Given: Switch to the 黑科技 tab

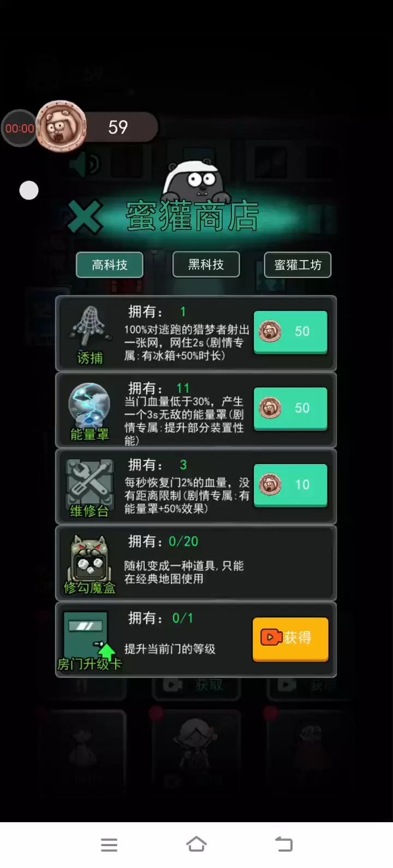Looking at the screenshot, I should pos(206,264).
